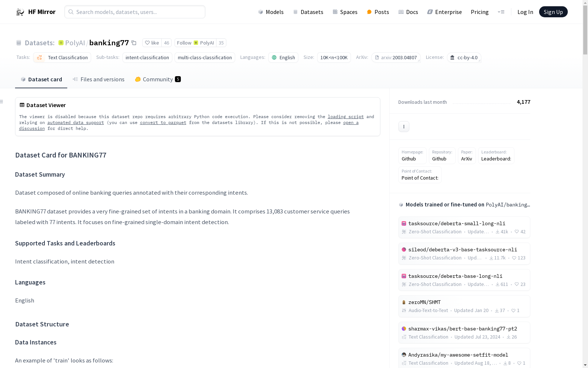Click the scrollbar up arrow
Viewport: 588px width, 368px height.
tap(585, 3)
